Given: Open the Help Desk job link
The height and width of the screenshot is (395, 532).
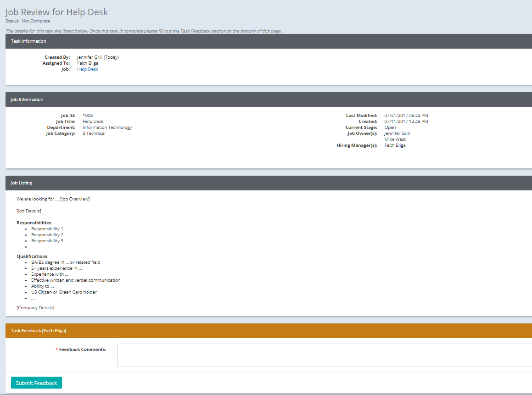Looking at the screenshot, I should pos(87,69).
